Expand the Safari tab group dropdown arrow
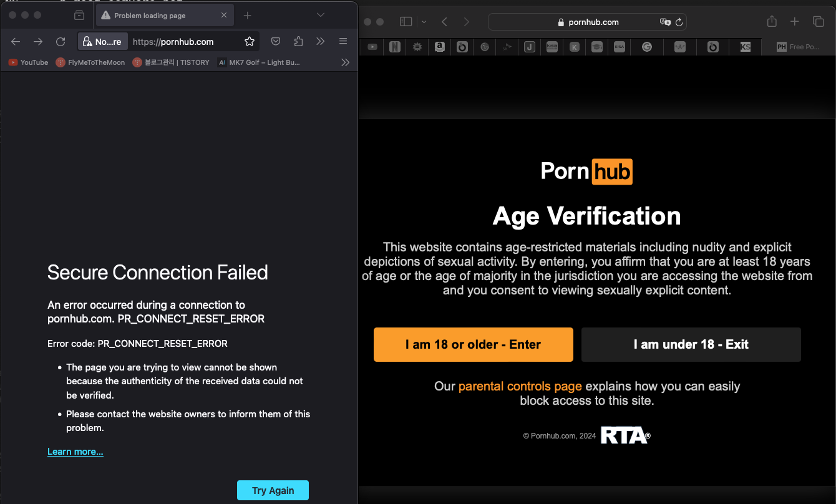Screen dimensions: 836x504 tap(424, 22)
